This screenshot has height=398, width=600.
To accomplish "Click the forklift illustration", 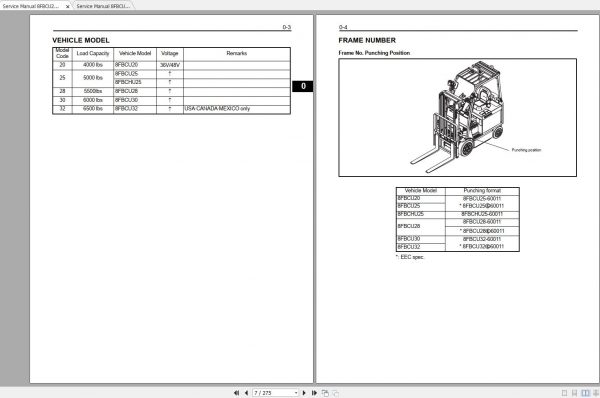I will coord(458,117).
